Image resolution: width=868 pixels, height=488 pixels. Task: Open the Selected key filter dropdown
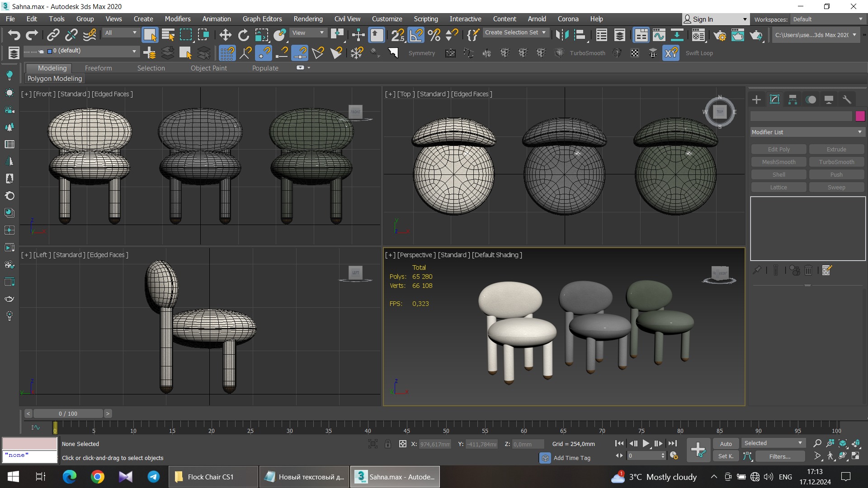(x=773, y=443)
